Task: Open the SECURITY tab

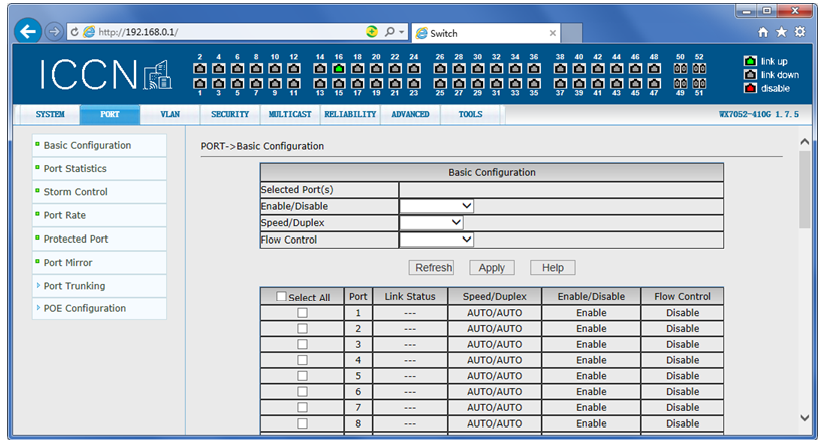Action: 230,114
